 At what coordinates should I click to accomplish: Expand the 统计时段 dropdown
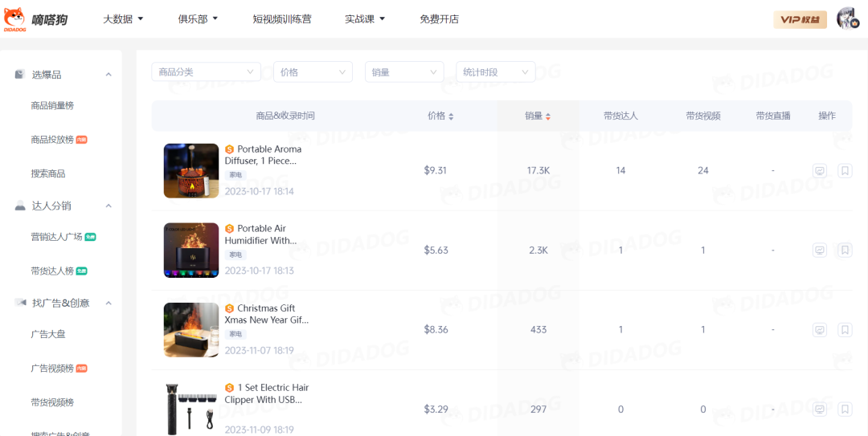(x=495, y=72)
